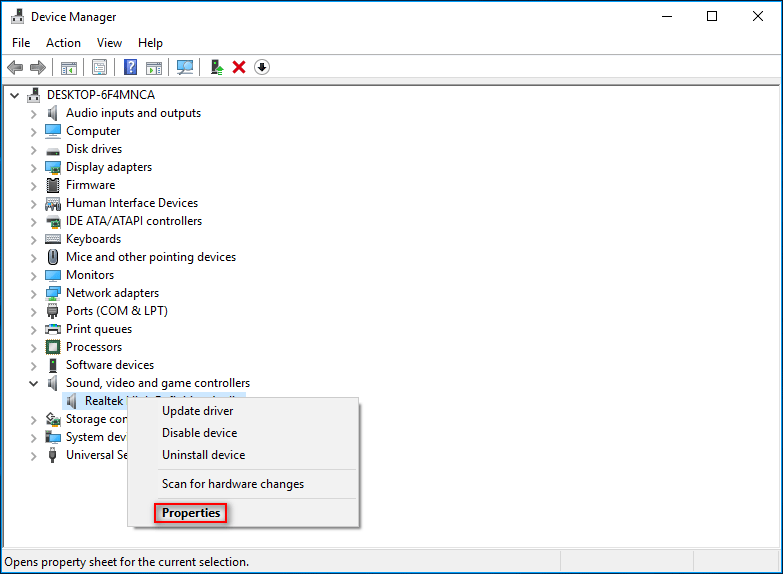Expand the Display adapters chevron
Image resolution: width=783 pixels, height=574 pixels.
click(x=33, y=168)
